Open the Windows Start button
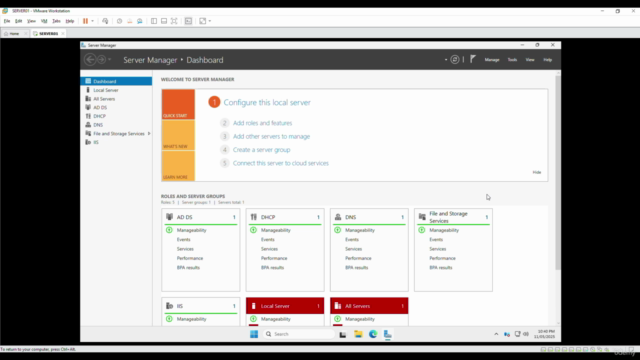Image resolution: width=640 pixels, height=360 pixels. point(254,334)
